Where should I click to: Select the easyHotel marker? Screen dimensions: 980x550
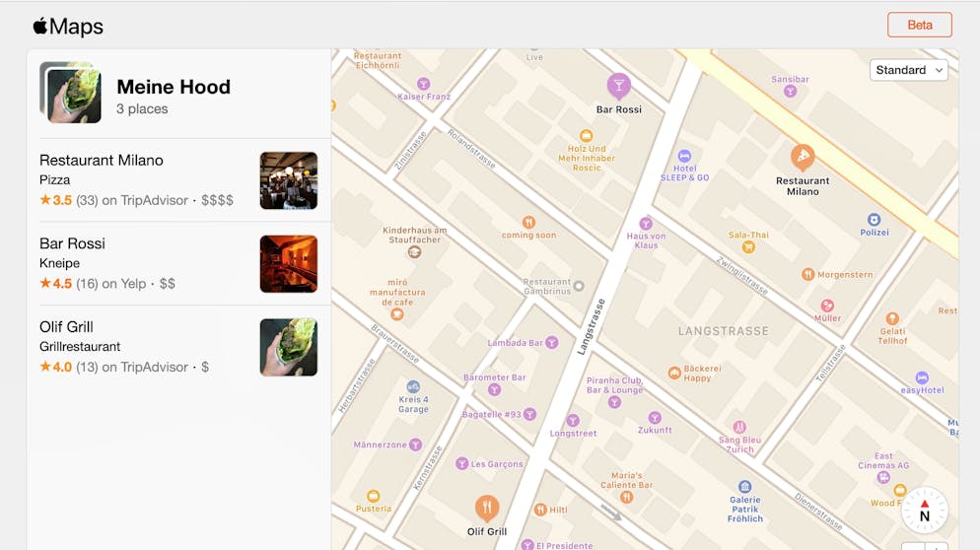(x=922, y=378)
